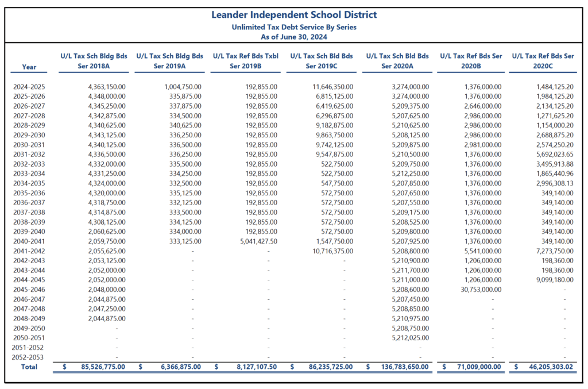Select the Year column header
Image resolution: width=588 pixels, height=389 pixels.
pyautogui.click(x=29, y=67)
